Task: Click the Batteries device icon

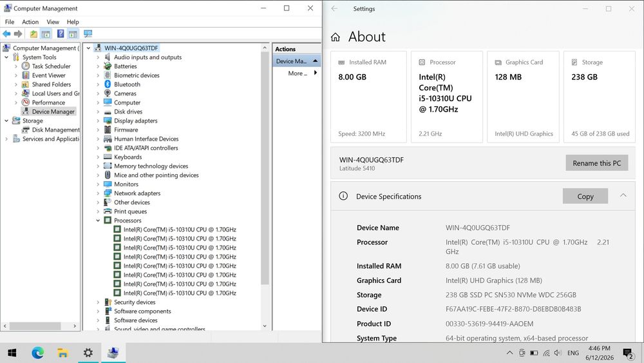Action: (108, 66)
